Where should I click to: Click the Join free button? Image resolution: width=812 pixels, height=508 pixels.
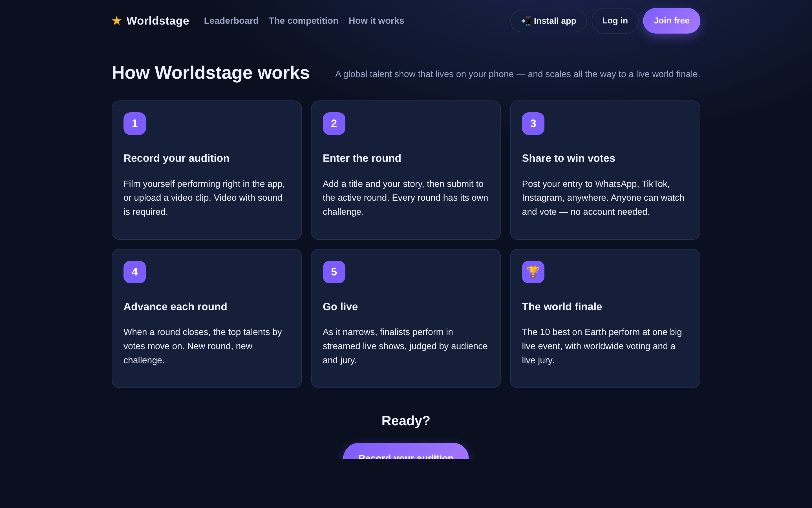point(671,21)
